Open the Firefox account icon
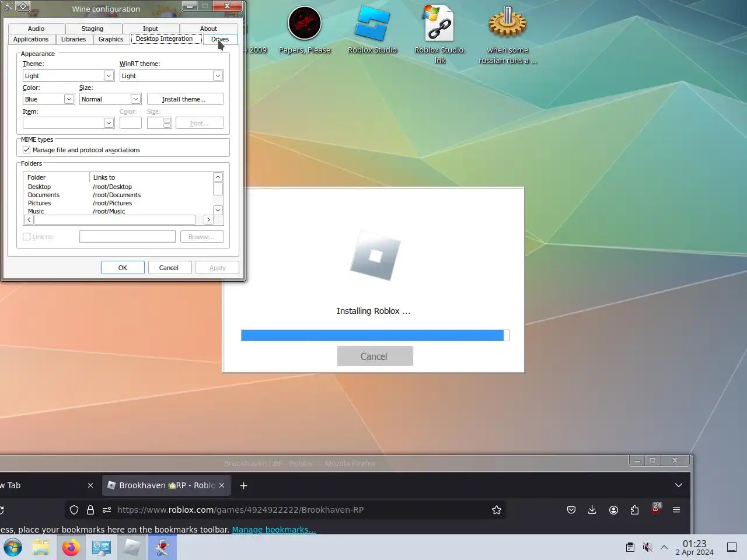The width and height of the screenshot is (747, 560). click(x=613, y=510)
